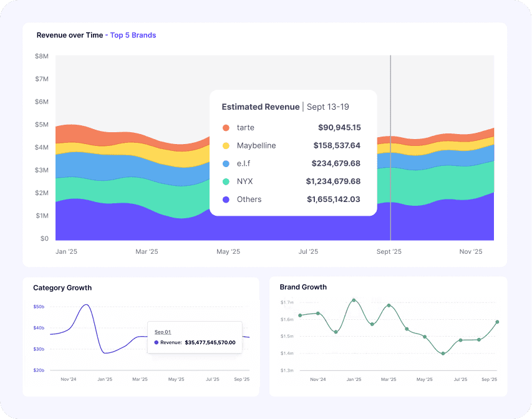Viewport: 532px width, 419px height.
Task: Click the orange tarte legend dot
Action: (x=226, y=128)
